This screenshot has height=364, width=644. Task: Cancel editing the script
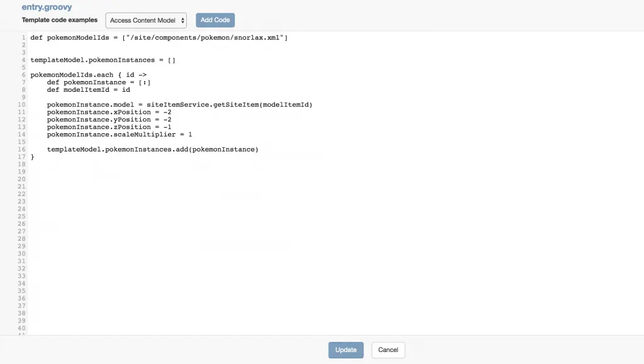click(388, 350)
